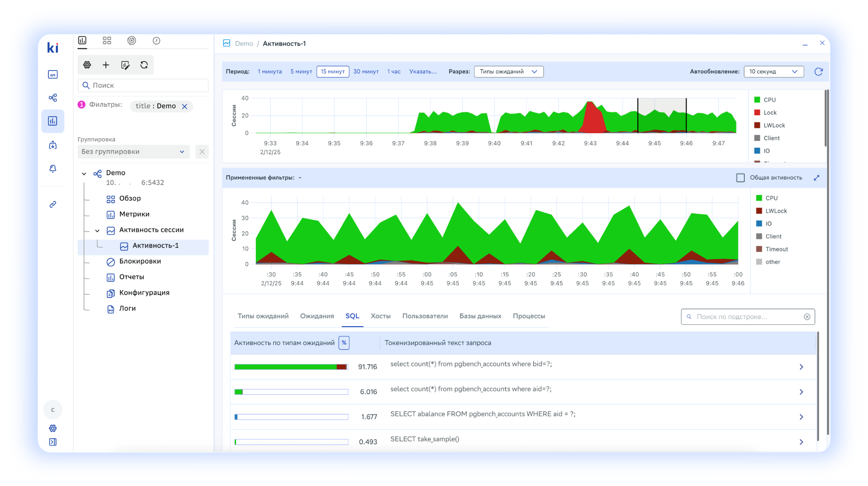Screen dimensions: 868x486
Task: Switch to the Хосты tab
Action: (381, 316)
